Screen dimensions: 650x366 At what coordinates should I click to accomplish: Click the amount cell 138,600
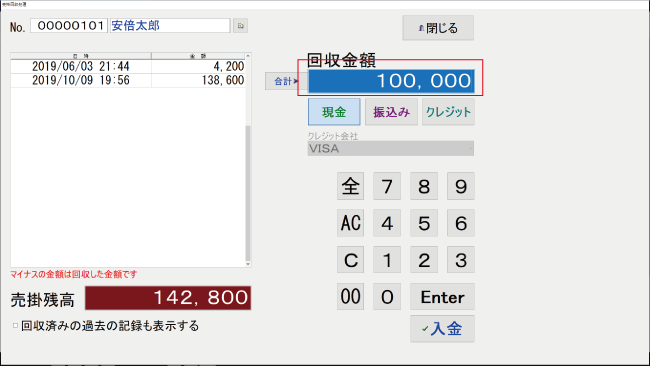198,80
